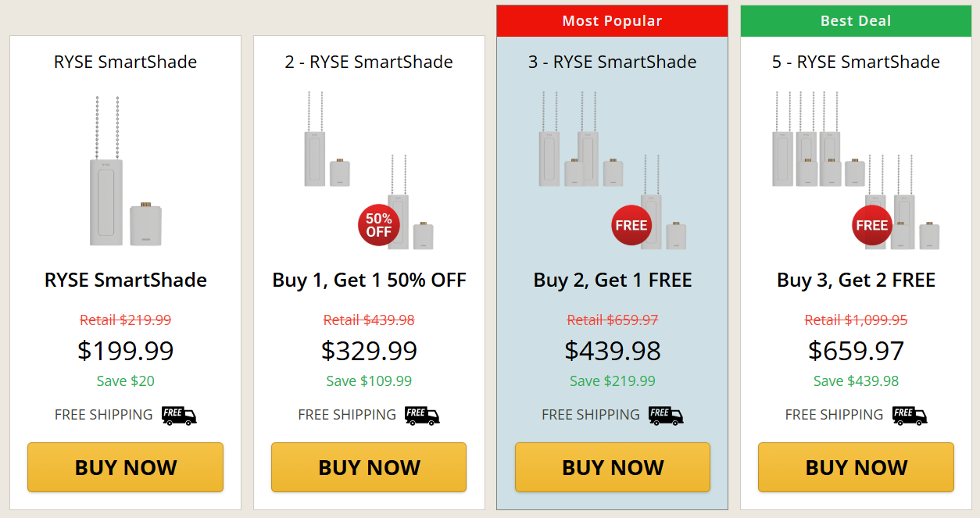Select the Best Deal banner
980x518 pixels.
click(856, 21)
